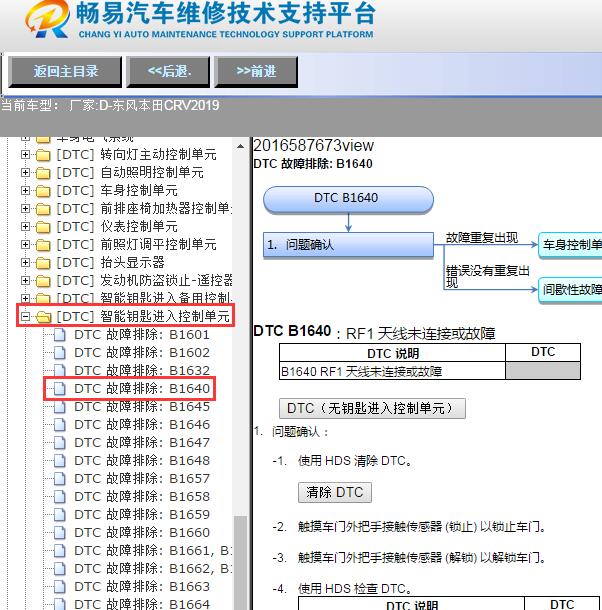Click document icon for DTC B1648
602x610 pixels.
(x=60, y=460)
